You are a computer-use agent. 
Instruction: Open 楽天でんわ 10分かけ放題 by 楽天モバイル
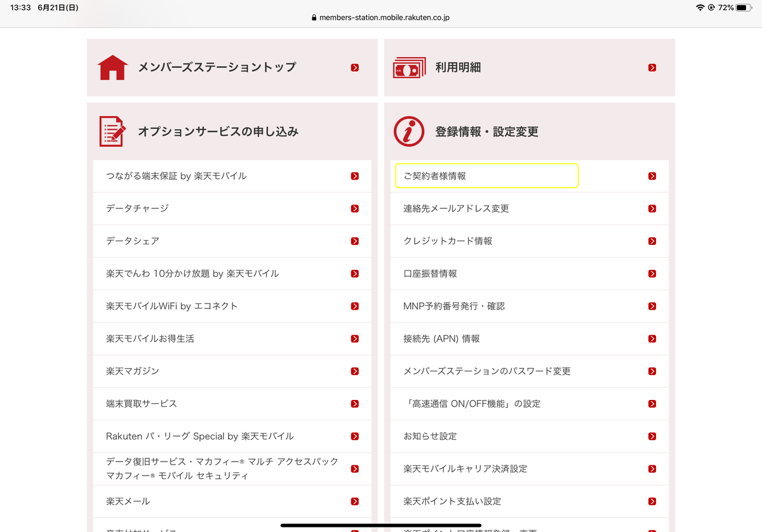[232, 274]
